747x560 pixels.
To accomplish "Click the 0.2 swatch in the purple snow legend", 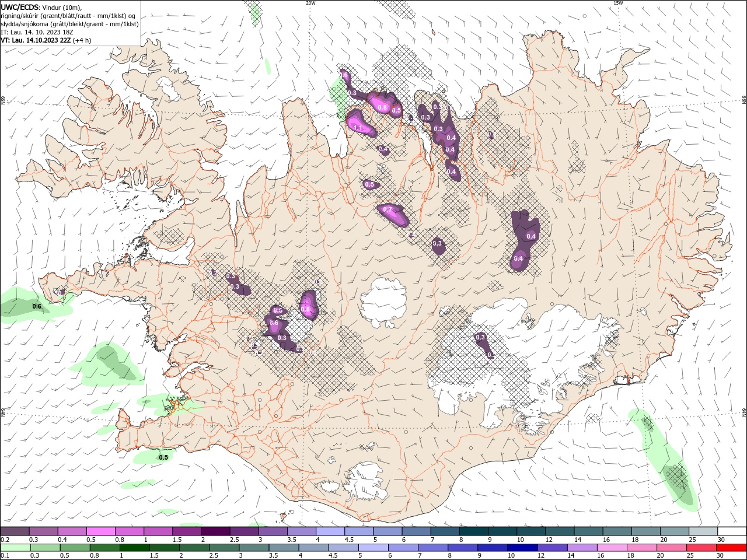I will point(15,531).
